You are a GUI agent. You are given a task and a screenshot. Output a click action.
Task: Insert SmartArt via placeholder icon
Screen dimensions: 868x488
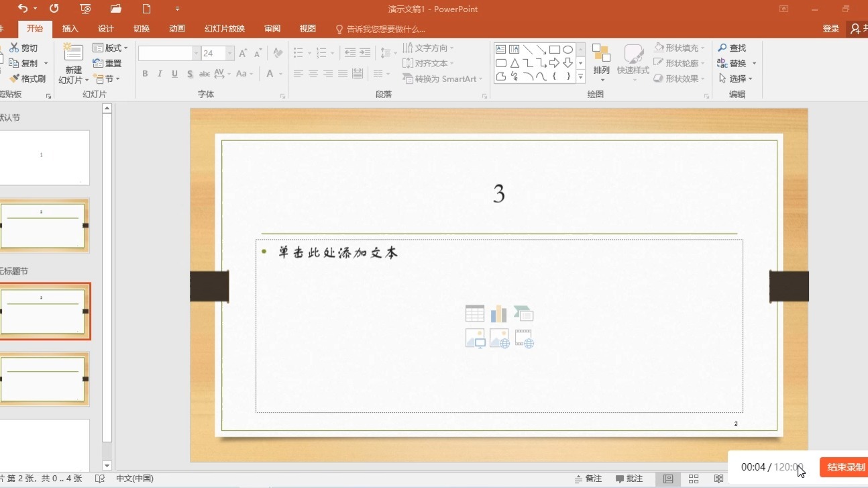click(524, 313)
